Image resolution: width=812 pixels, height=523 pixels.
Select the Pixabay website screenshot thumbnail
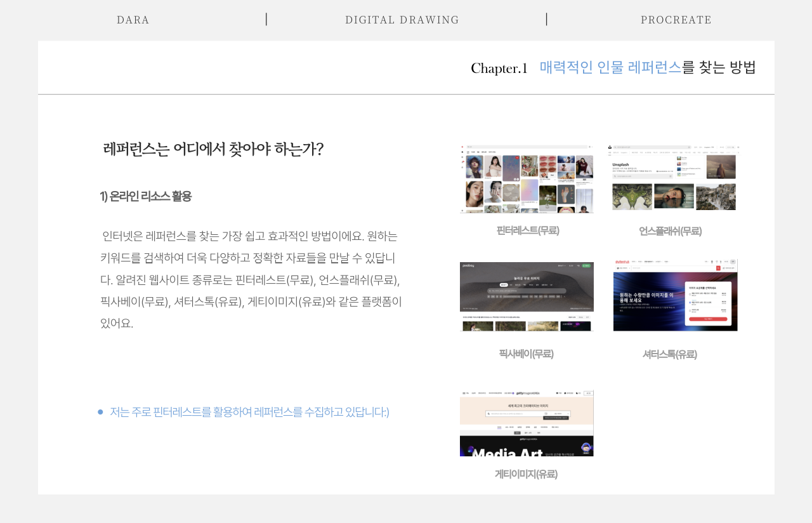(x=527, y=296)
